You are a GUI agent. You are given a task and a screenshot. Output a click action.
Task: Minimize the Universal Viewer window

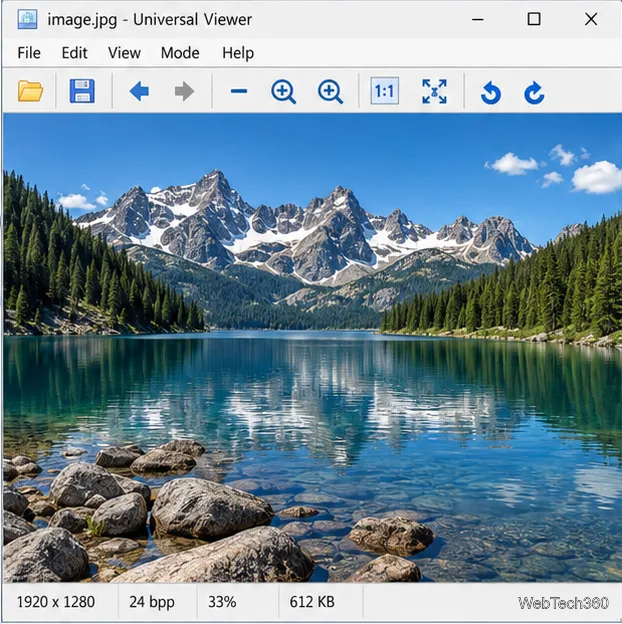click(478, 19)
